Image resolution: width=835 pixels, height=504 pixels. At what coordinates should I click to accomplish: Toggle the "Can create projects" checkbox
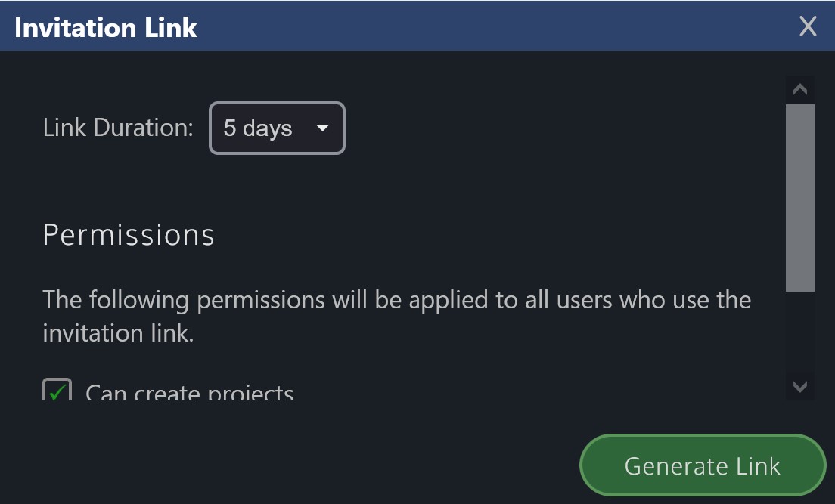(57, 391)
